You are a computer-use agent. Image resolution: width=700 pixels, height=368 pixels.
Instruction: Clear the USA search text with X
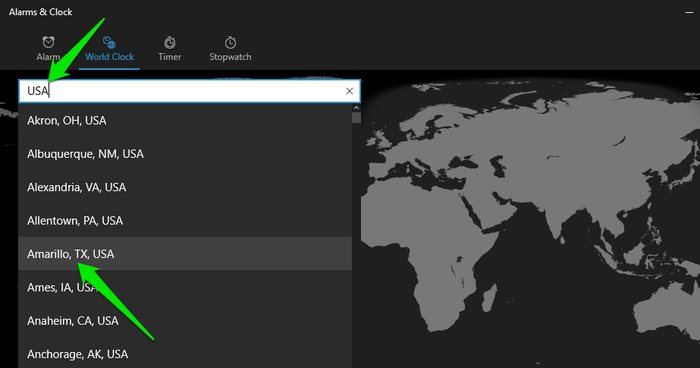coord(350,91)
